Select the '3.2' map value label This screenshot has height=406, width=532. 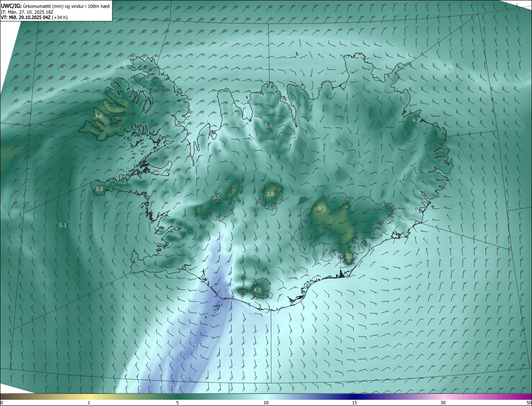click(348, 257)
